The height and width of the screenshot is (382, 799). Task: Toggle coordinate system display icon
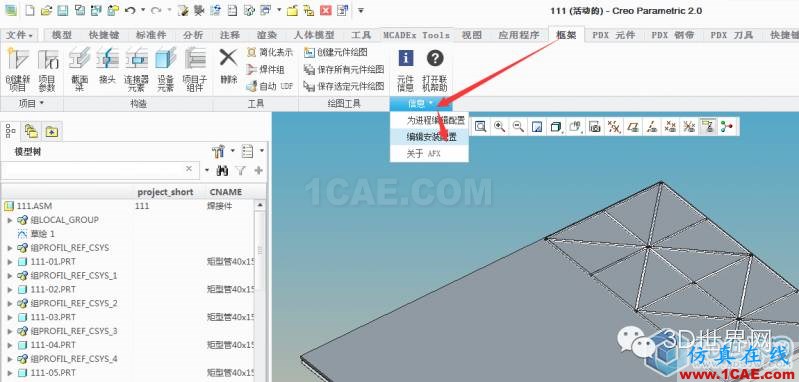tap(689, 126)
